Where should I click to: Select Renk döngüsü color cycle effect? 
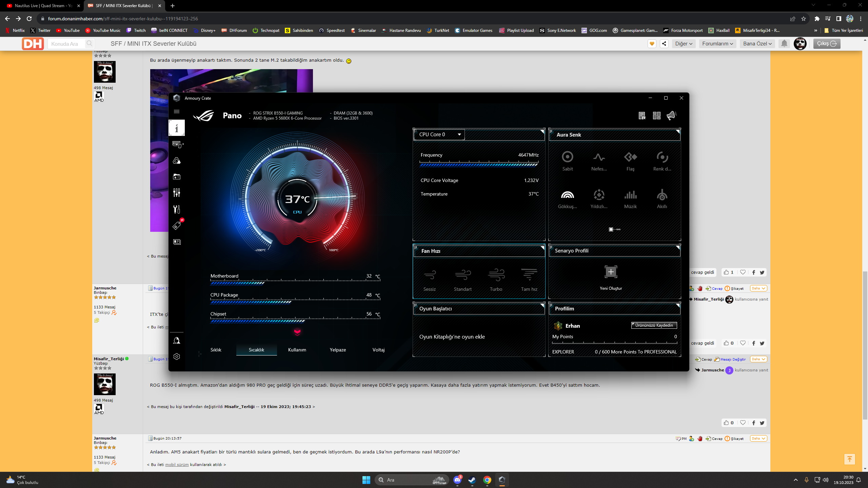point(662,161)
